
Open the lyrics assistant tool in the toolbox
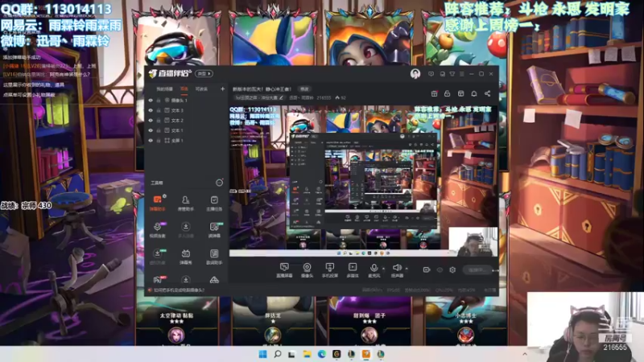(x=214, y=256)
